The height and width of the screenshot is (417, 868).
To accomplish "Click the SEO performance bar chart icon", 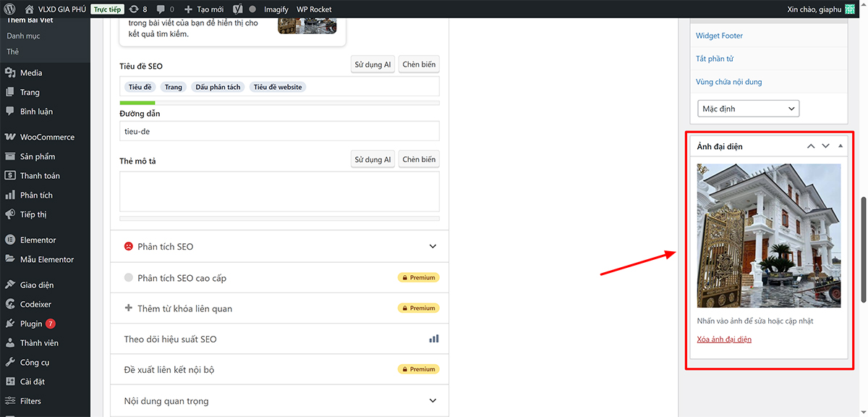I will click(434, 339).
